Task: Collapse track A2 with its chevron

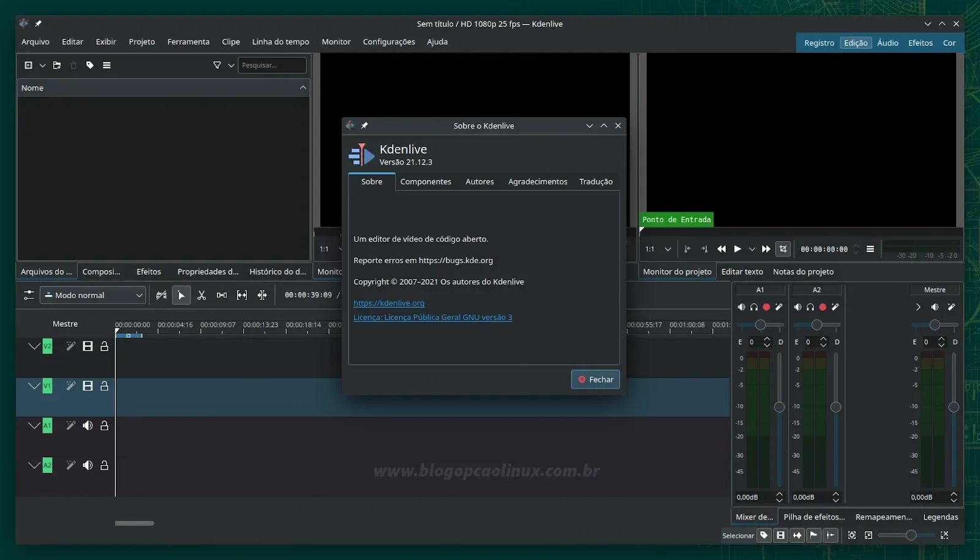Action: click(x=34, y=466)
